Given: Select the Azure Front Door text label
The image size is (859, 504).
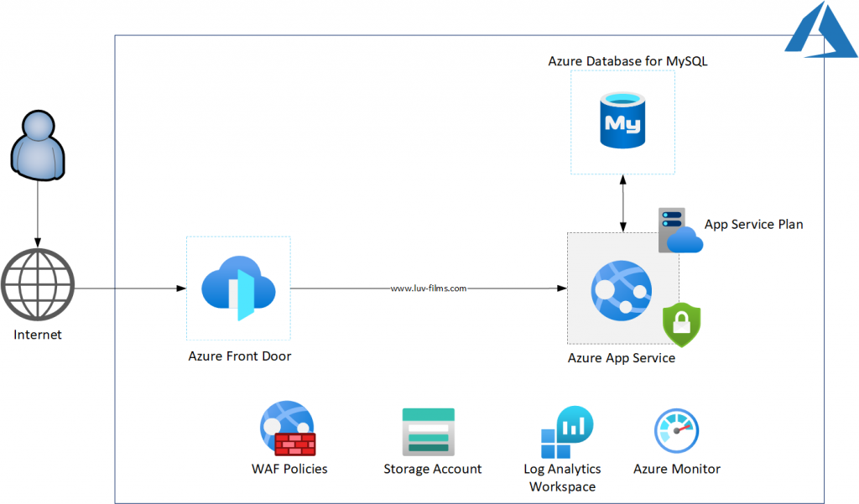Looking at the screenshot, I should pyautogui.click(x=240, y=356).
